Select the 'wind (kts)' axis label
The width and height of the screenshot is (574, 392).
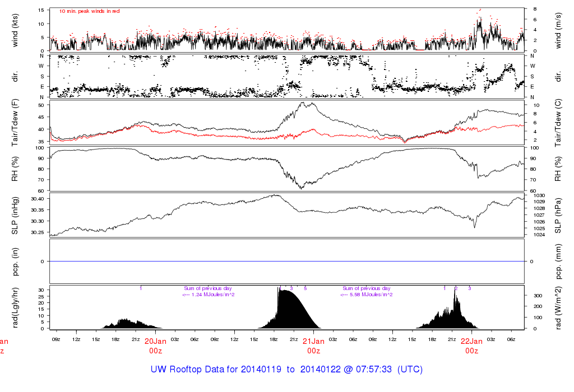[x=15, y=30]
